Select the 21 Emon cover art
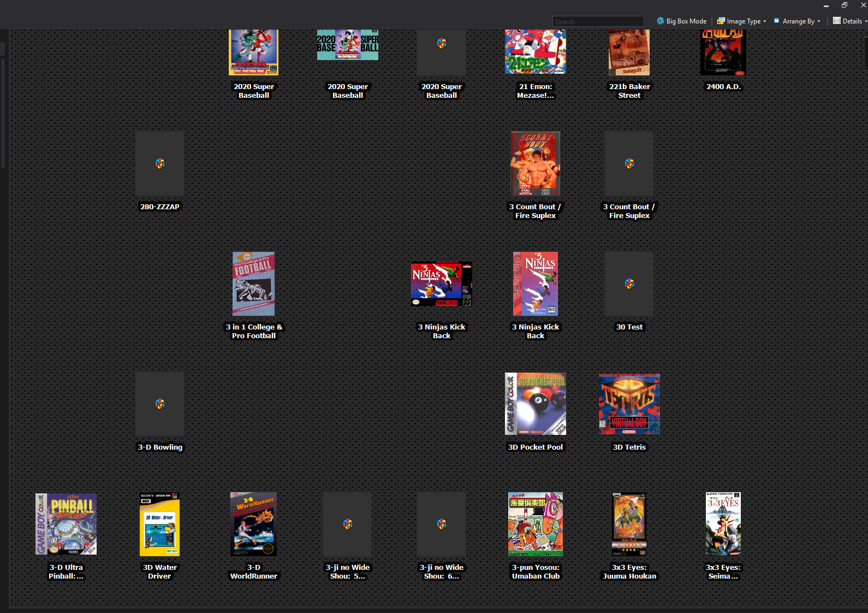The height and width of the screenshot is (613, 868). click(x=536, y=52)
